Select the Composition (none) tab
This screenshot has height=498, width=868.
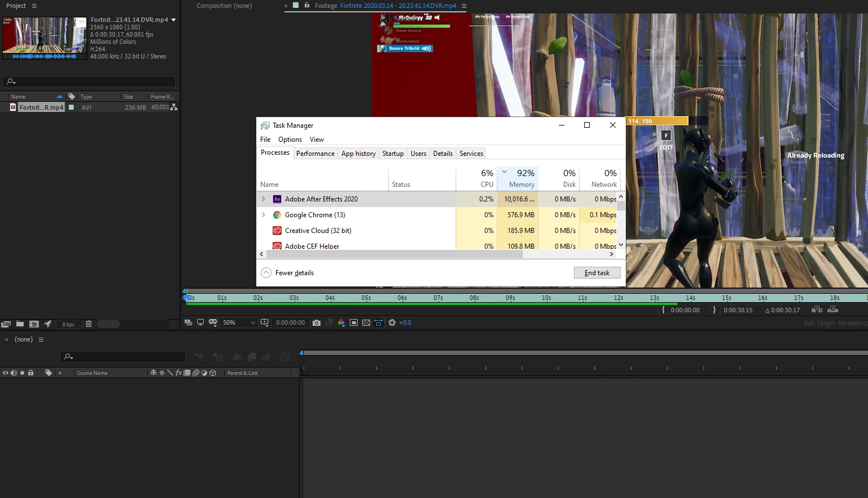tap(224, 6)
